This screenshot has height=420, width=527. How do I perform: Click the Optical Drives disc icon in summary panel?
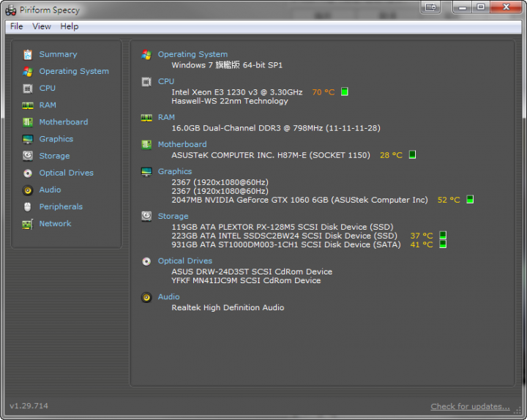[146, 261]
